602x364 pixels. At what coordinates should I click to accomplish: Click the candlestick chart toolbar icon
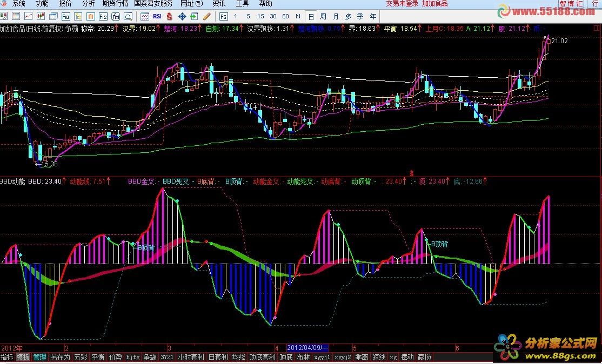(x=41, y=16)
